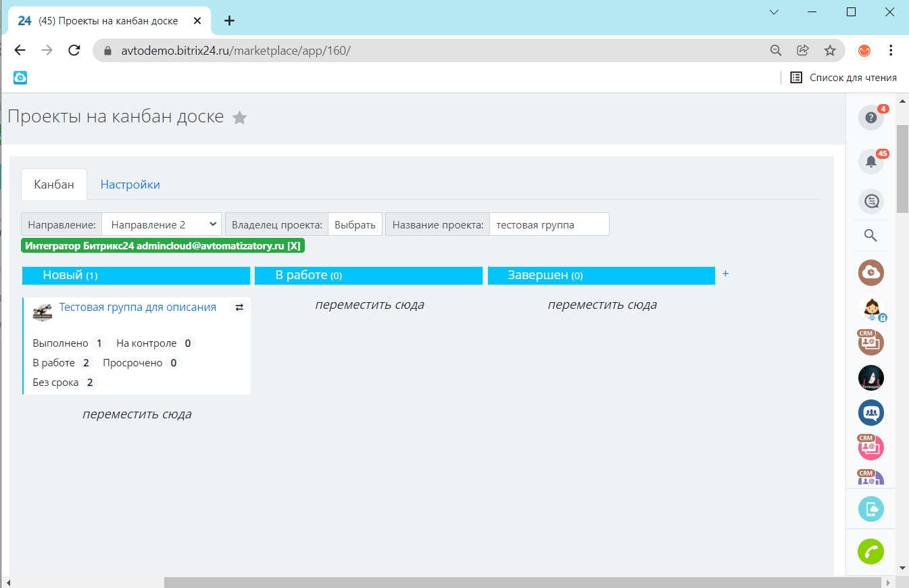Screen dimensions: 909x588
Task: Open the help question mark icon
Action: (870, 118)
